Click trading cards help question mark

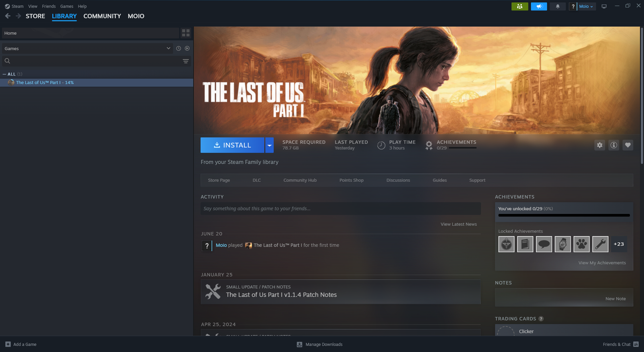point(541,319)
